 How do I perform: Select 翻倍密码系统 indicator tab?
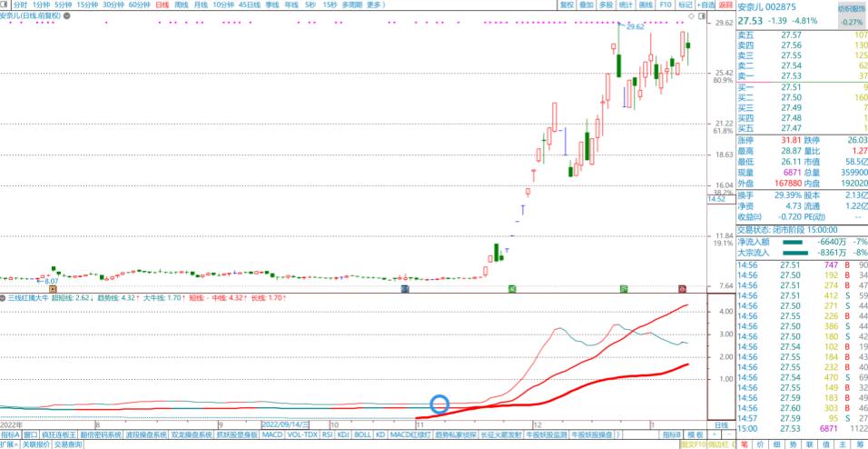[100, 434]
